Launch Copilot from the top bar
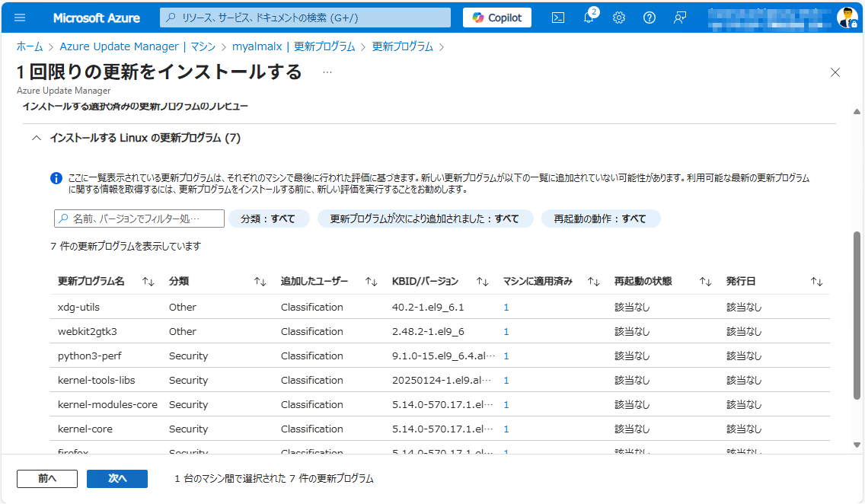Screen dimensions: 865x504 pos(496,17)
